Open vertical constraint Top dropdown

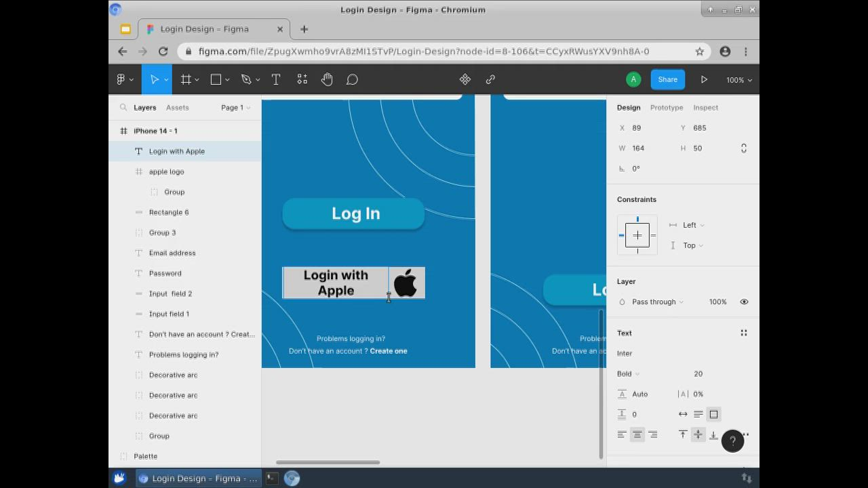(693, 245)
